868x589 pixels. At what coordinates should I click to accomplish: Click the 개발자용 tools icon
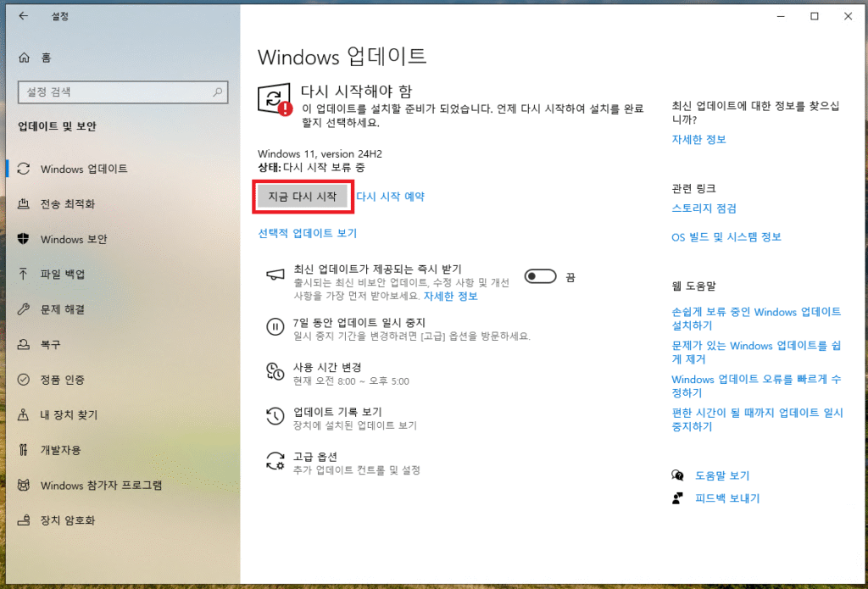23,450
